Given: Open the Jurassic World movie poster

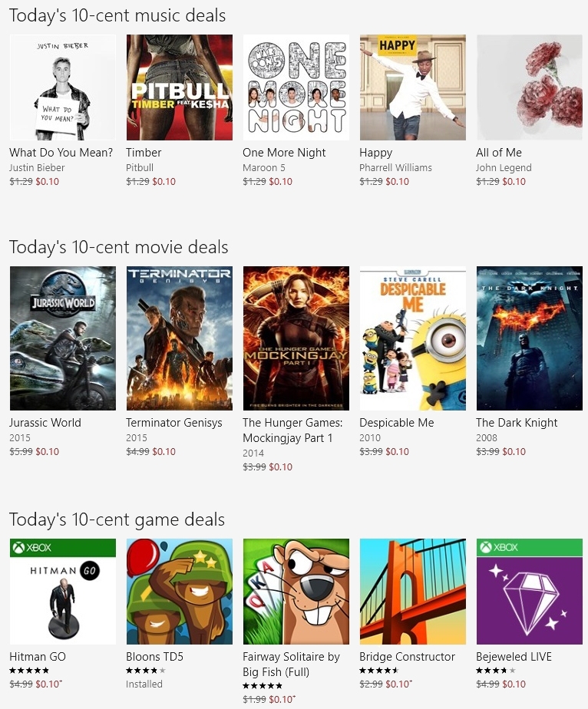Looking at the screenshot, I should [x=63, y=338].
